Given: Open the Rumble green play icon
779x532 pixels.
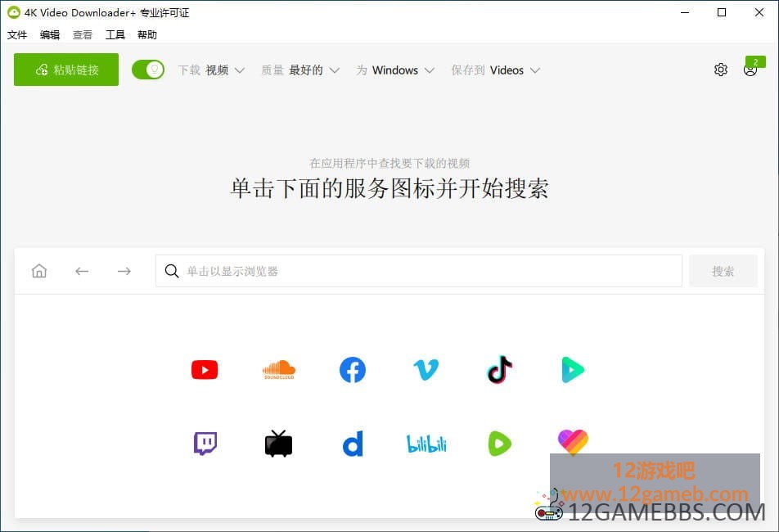Looking at the screenshot, I should (500, 444).
